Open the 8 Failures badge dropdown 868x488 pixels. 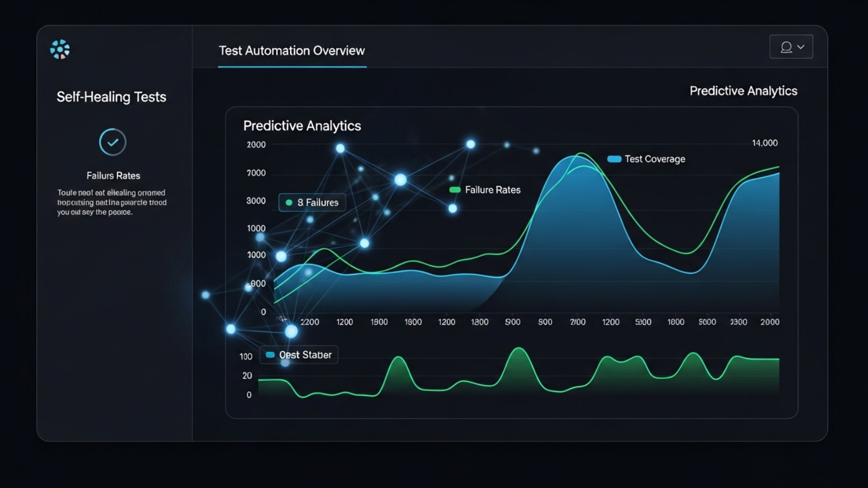[x=312, y=202]
